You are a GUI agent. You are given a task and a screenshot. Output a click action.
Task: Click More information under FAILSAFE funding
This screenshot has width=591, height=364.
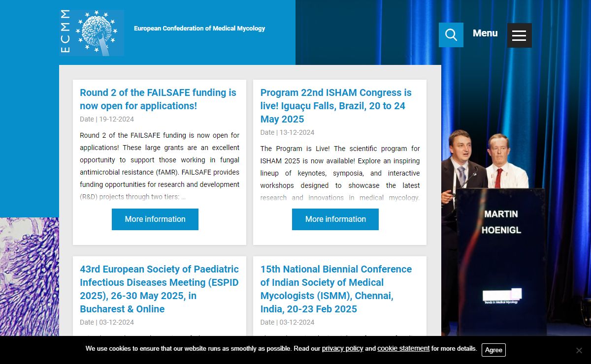(155, 219)
